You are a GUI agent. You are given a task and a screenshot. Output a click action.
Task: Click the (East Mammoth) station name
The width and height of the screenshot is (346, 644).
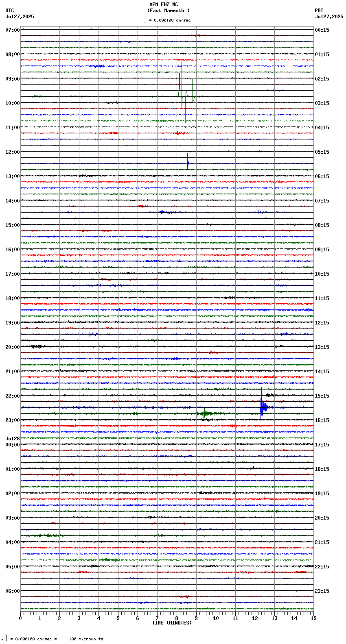click(169, 11)
